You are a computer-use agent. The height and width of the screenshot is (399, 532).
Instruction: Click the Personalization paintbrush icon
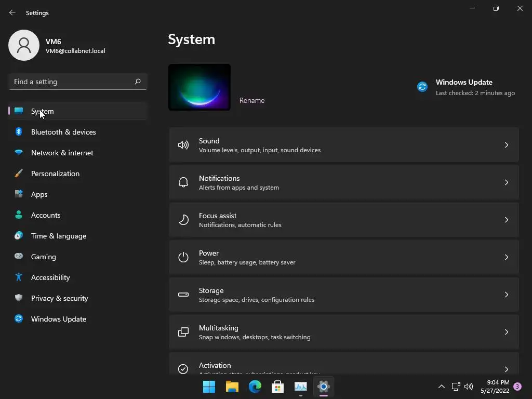pos(19,174)
